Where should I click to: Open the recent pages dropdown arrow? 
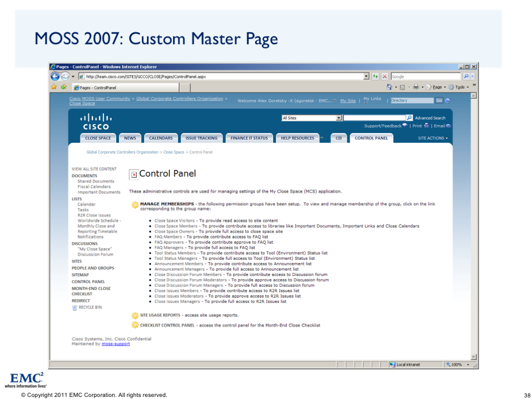click(73, 77)
